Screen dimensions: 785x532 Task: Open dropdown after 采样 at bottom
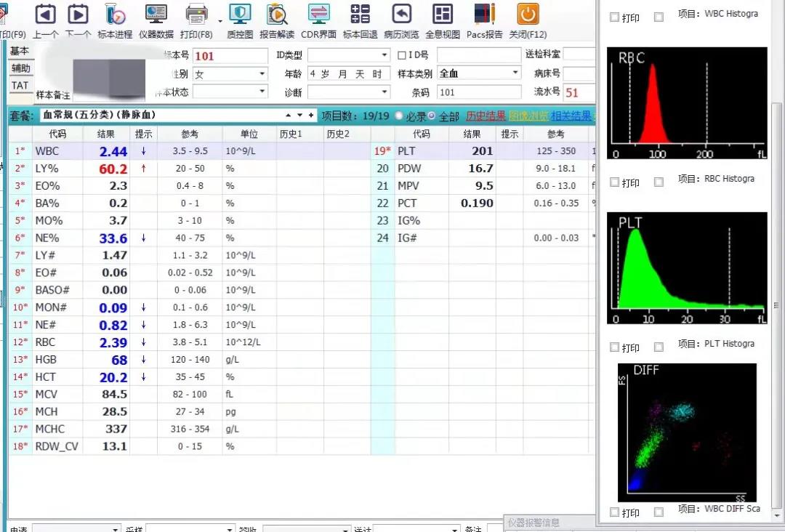229,528
